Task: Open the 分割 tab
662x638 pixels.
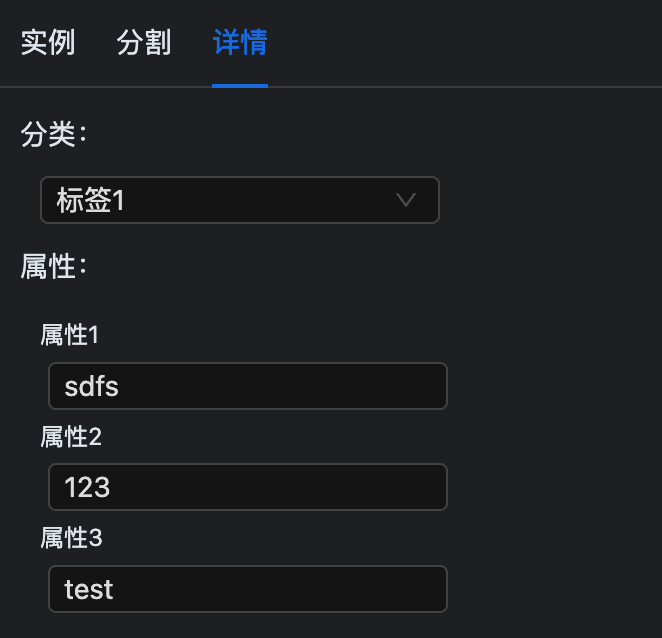Action: coord(144,43)
